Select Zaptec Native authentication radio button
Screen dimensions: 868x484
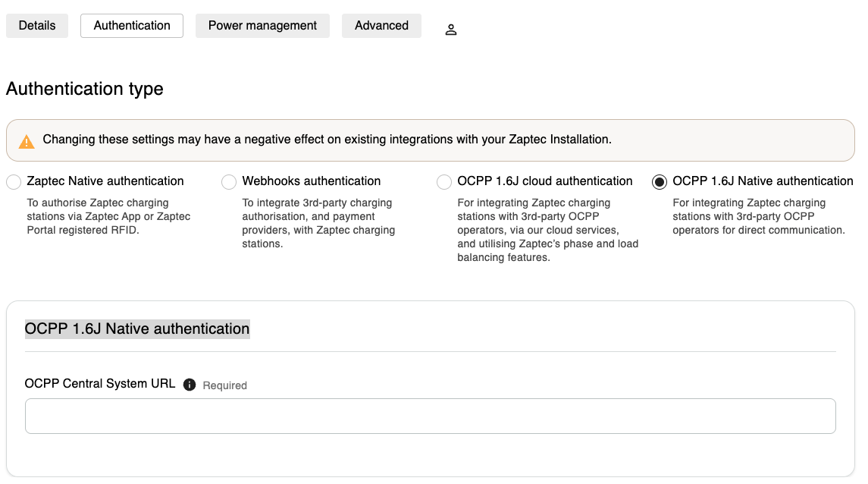tap(14, 181)
